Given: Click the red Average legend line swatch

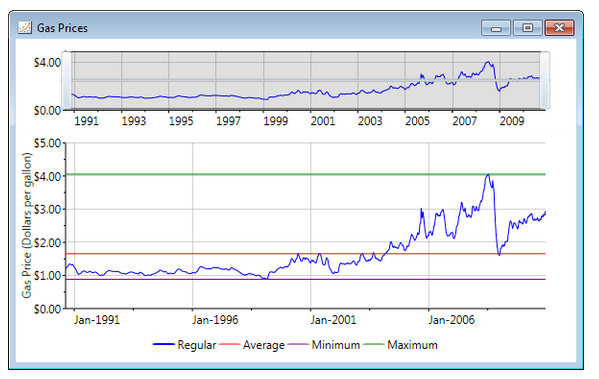Looking at the screenshot, I should click(x=230, y=345).
